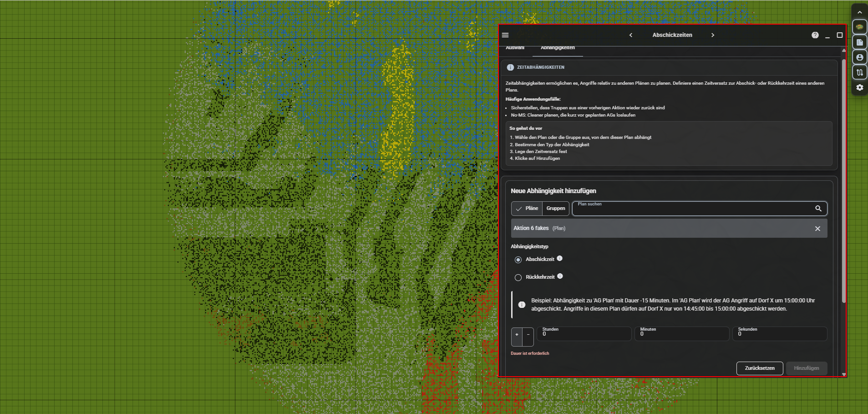Maximize the Abschickzeiten panel
The width and height of the screenshot is (868, 414).
[840, 35]
